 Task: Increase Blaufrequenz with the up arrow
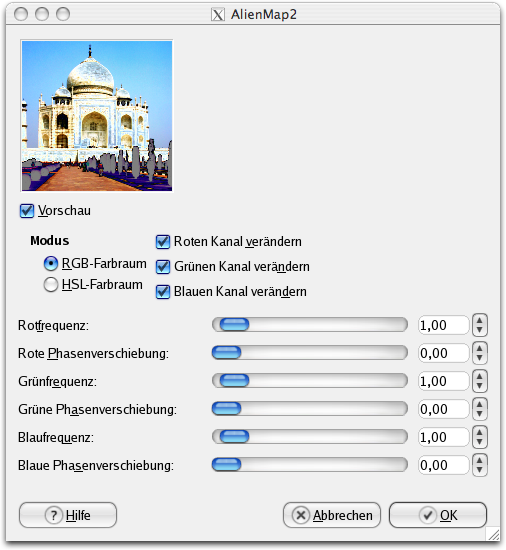480,432
